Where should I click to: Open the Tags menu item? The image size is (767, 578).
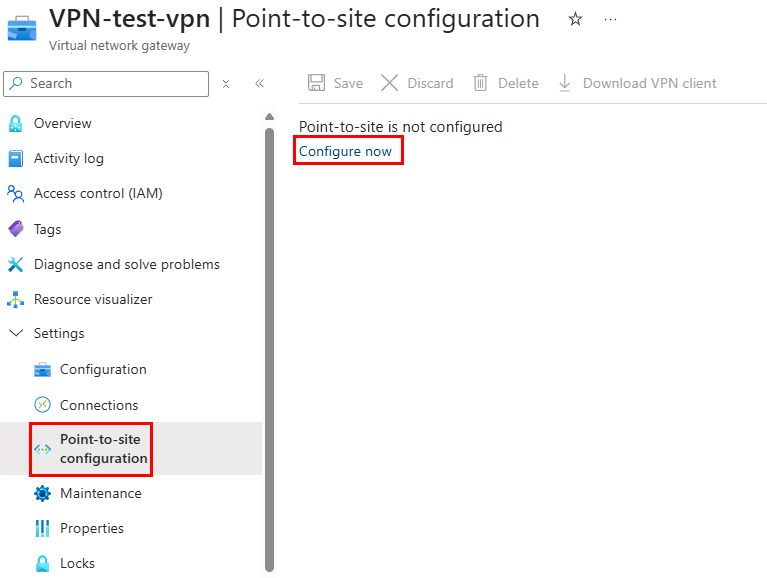click(x=47, y=229)
